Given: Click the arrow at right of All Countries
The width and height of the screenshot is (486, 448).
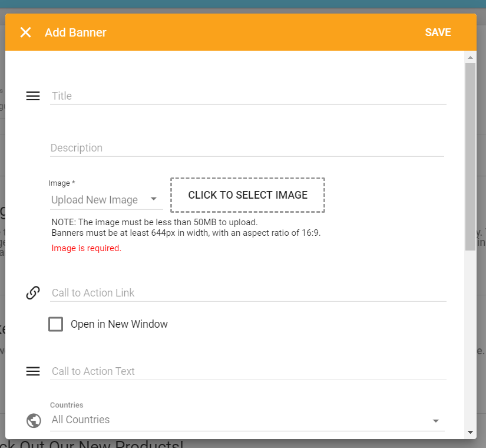Looking at the screenshot, I should pyautogui.click(x=436, y=420).
